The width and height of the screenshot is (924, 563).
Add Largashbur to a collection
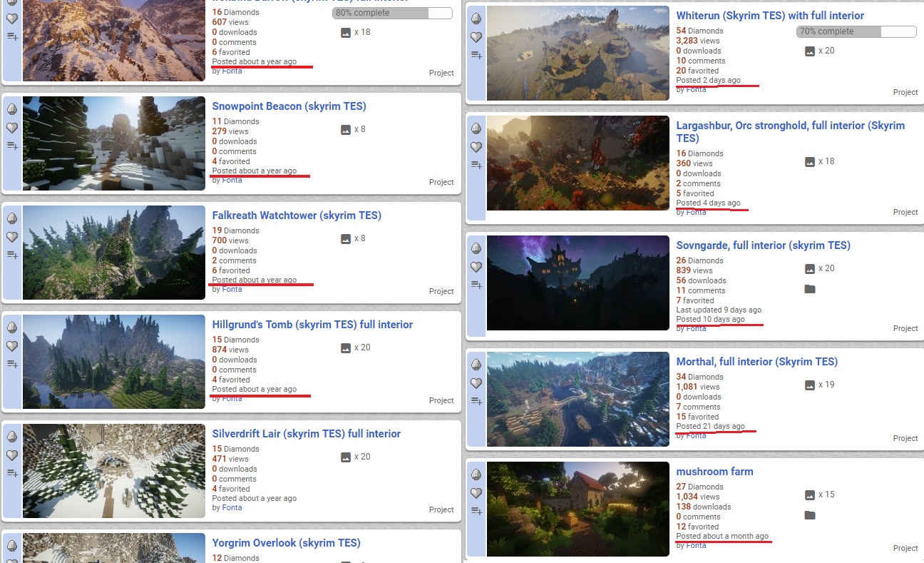476,165
